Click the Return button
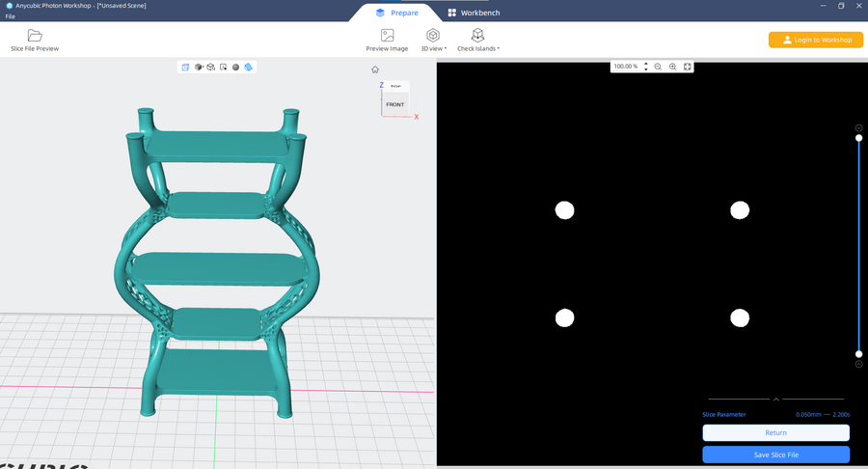868x469 pixels. 775,432
